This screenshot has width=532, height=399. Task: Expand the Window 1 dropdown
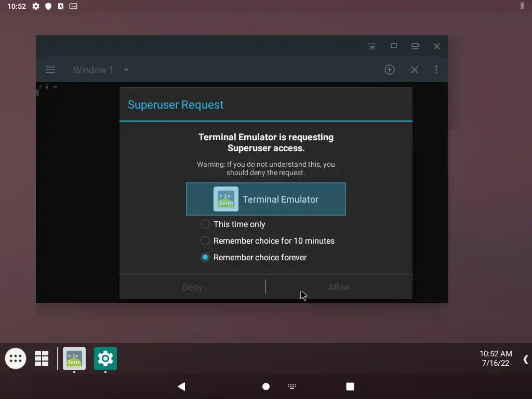126,70
